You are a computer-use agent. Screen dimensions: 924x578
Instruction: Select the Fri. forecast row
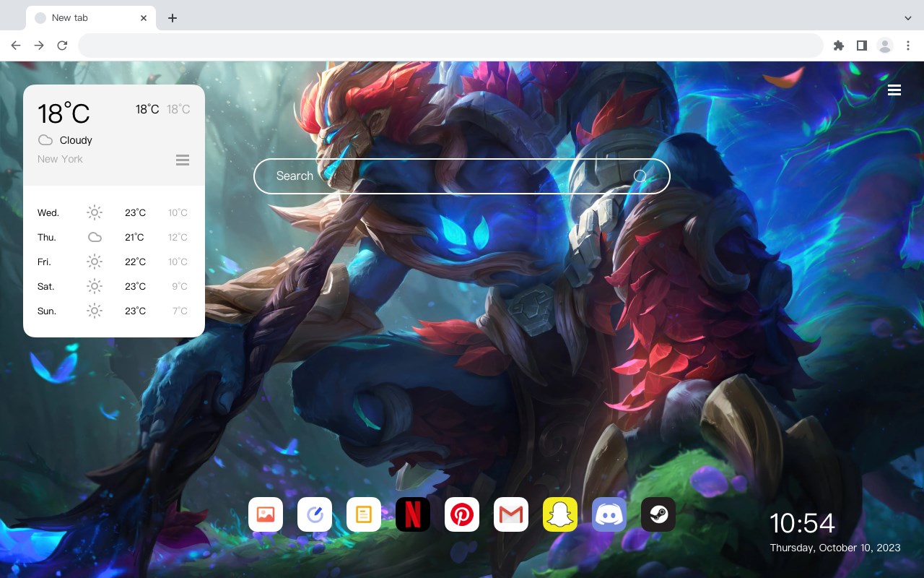tap(114, 262)
